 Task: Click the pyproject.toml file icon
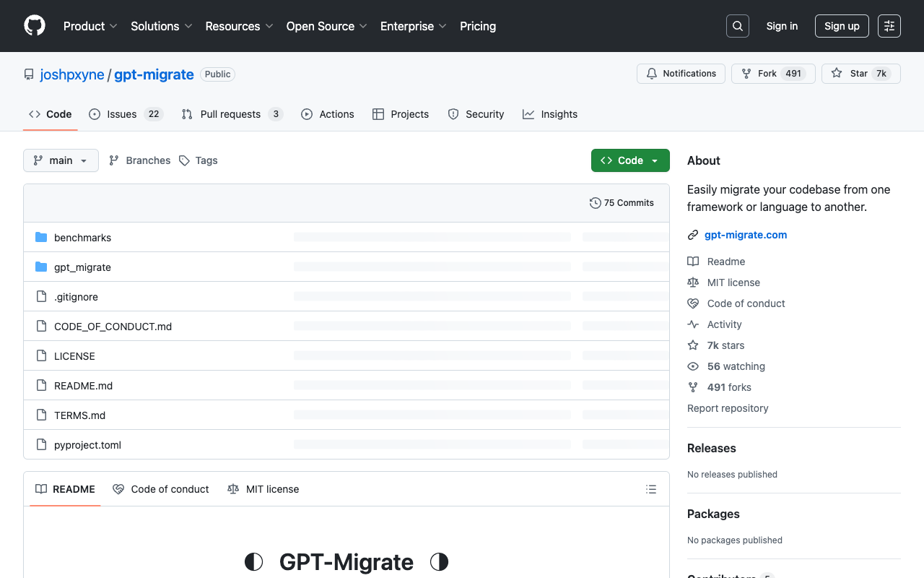point(41,445)
